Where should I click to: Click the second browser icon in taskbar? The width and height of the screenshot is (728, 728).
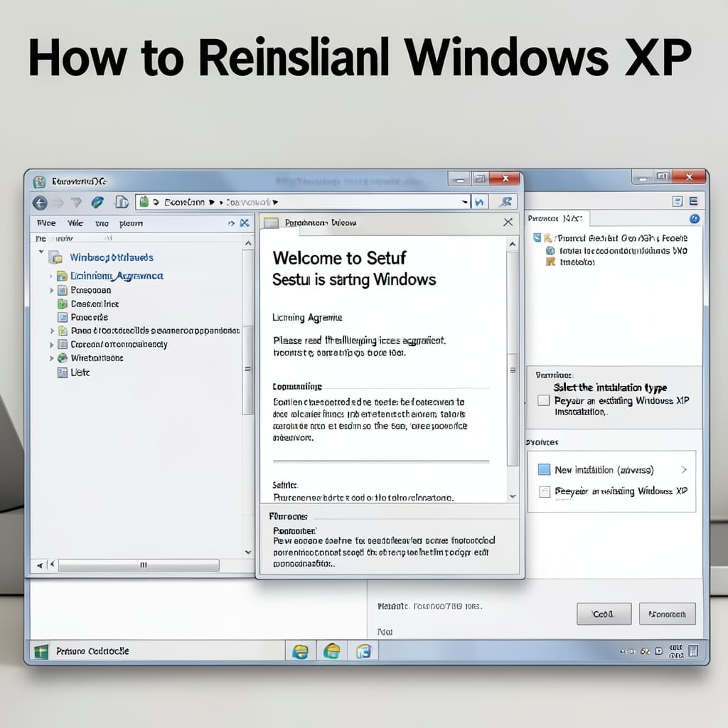click(x=331, y=651)
